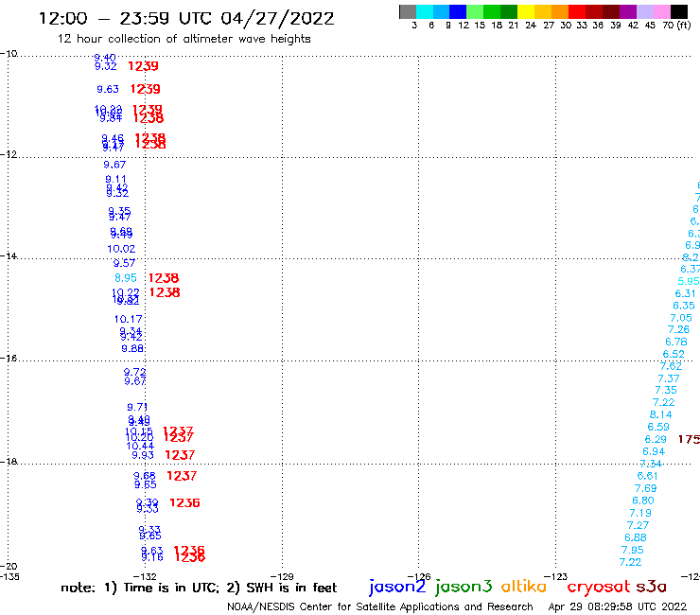Select the cyan swatch between 3 and 6
Screen dimensions: 700x615
point(425,11)
